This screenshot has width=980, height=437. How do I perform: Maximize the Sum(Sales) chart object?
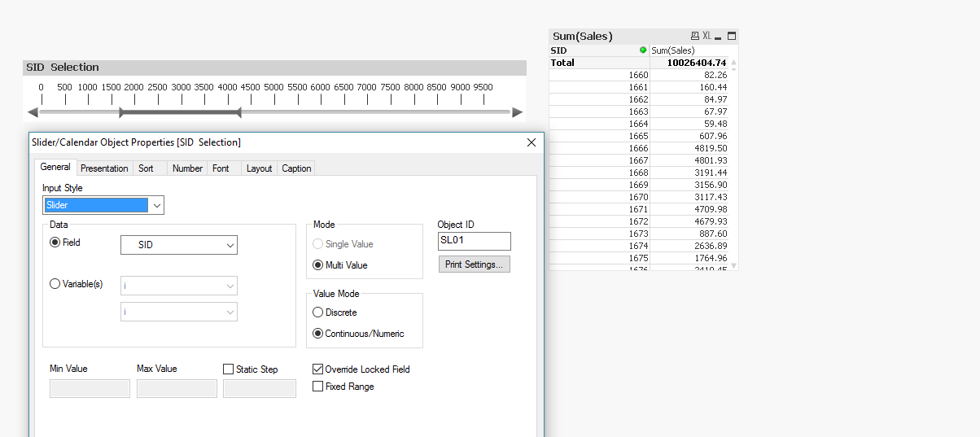tap(732, 37)
